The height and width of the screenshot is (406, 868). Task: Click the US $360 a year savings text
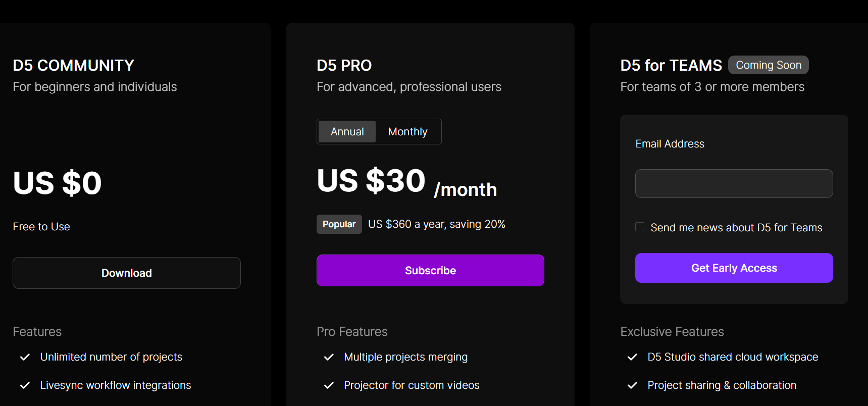click(x=436, y=224)
